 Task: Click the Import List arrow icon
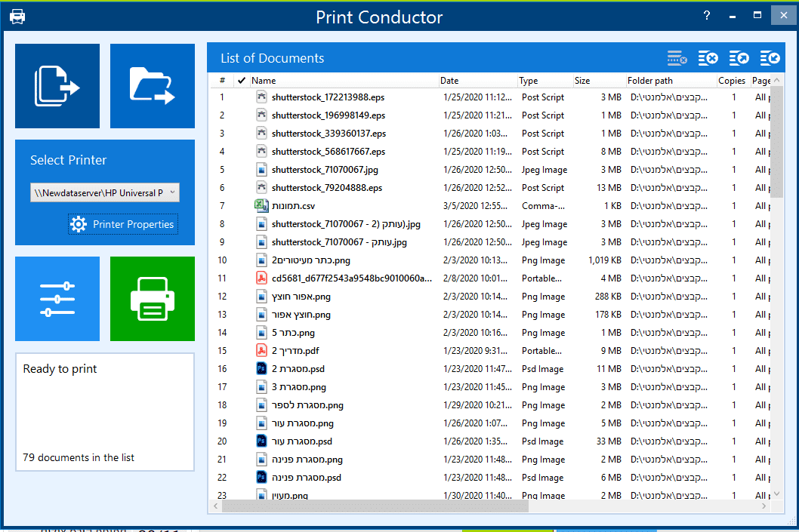pyautogui.click(x=770, y=58)
